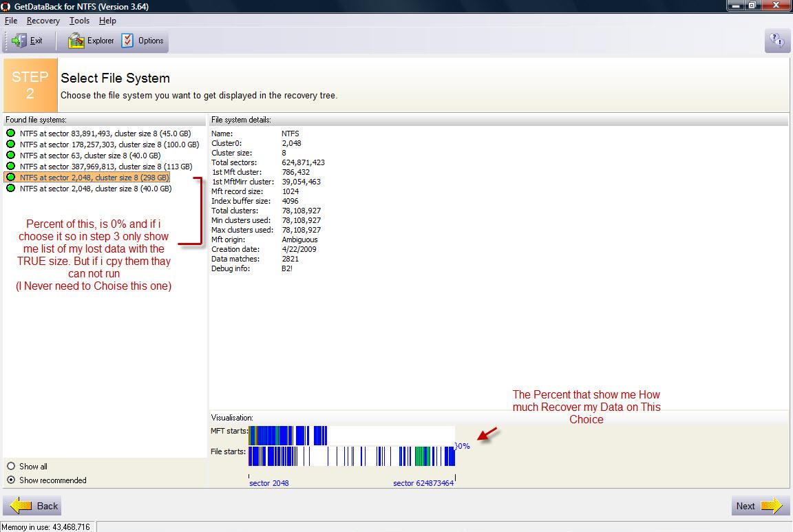
Task: Click the Back button text
Action: (x=47, y=506)
